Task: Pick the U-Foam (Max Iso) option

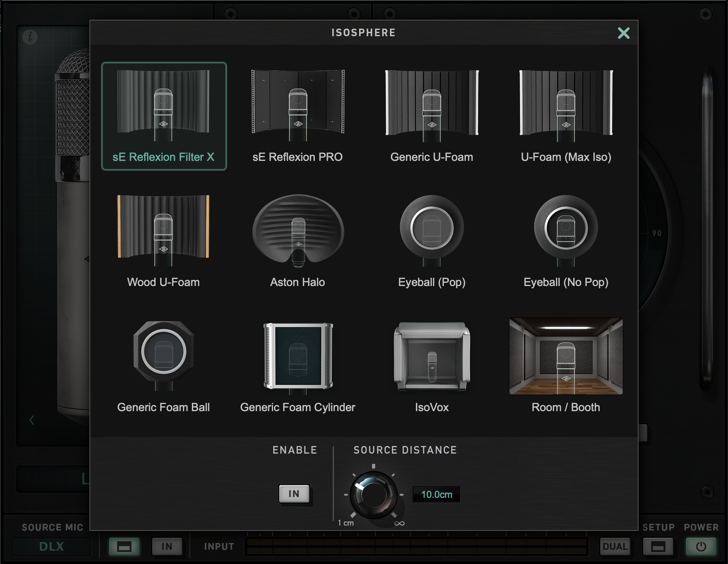Action: [x=566, y=116]
